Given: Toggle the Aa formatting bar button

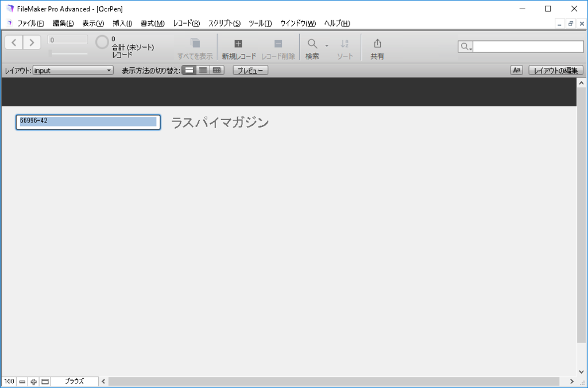Looking at the screenshot, I should tap(516, 70).
